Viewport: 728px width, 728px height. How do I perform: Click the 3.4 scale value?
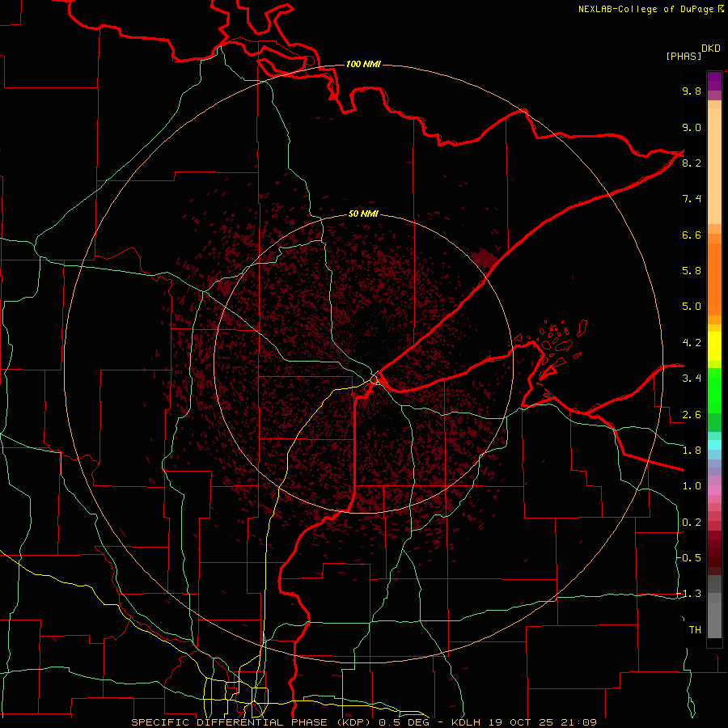(692, 379)
